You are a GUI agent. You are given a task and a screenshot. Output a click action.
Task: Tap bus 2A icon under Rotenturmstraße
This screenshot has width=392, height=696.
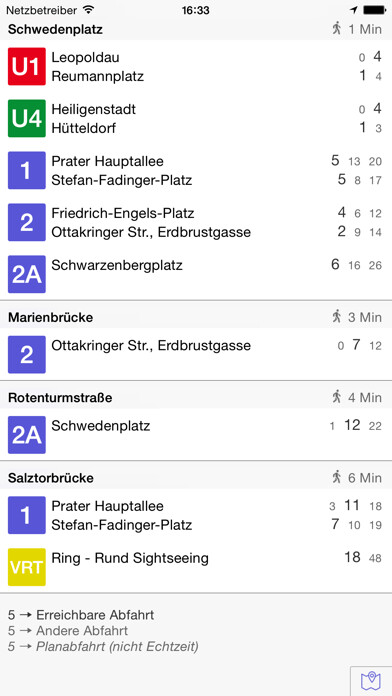point(27,435)
